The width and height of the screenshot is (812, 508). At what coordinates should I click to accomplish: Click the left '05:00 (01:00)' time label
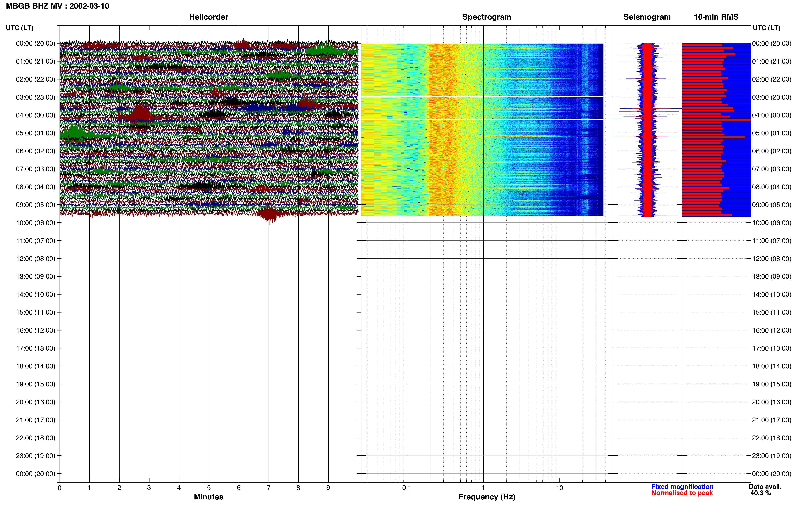pos(36,133)
